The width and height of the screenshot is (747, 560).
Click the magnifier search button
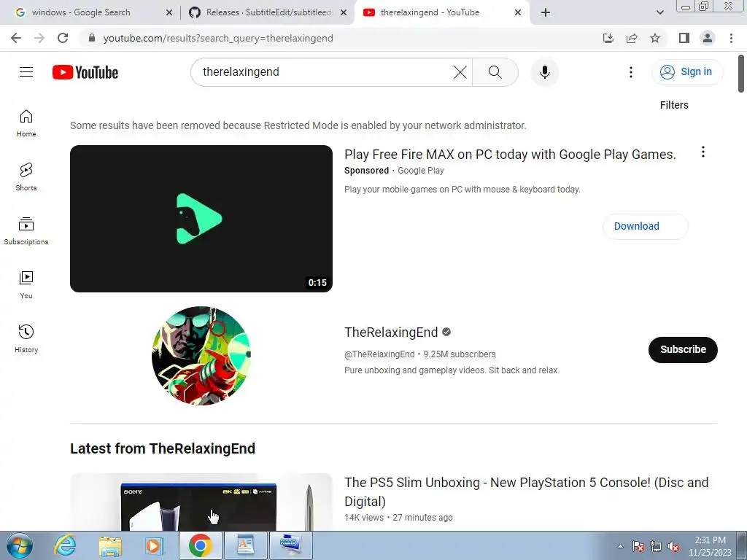pos(495,72)
